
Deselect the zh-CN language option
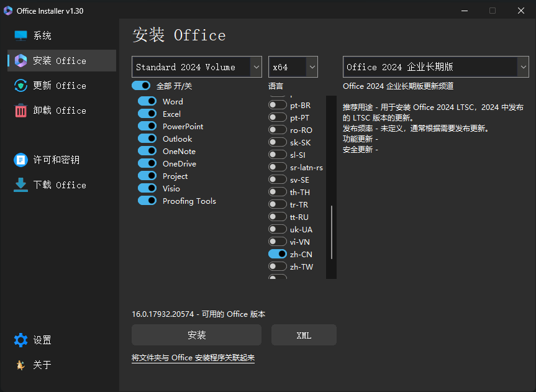[x=277, y=253]
